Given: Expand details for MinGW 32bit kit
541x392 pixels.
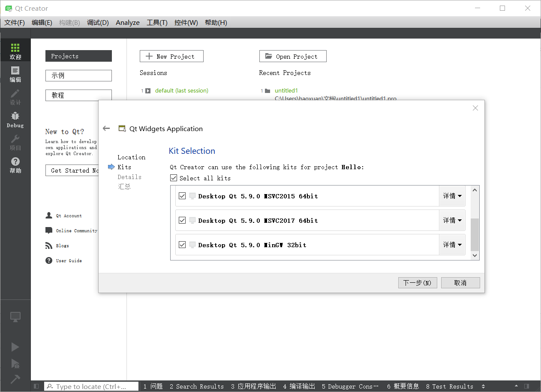Looking at the screenshot, I should coord(452,245).
